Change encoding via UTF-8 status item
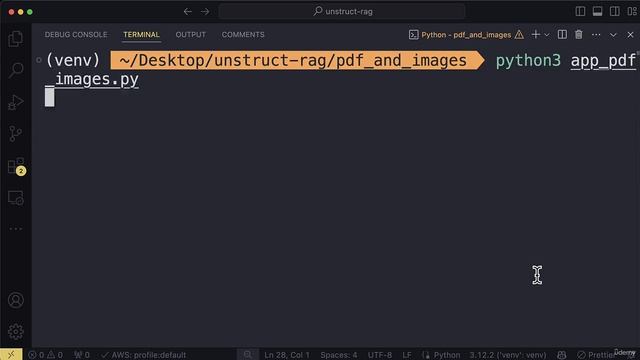Viewport: 640px width, 360px height. click(380, 355)
